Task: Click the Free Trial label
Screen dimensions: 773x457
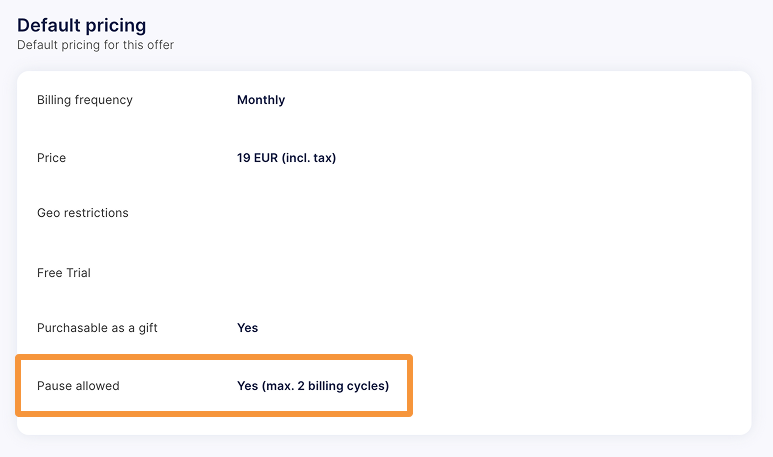Action: 64,273
